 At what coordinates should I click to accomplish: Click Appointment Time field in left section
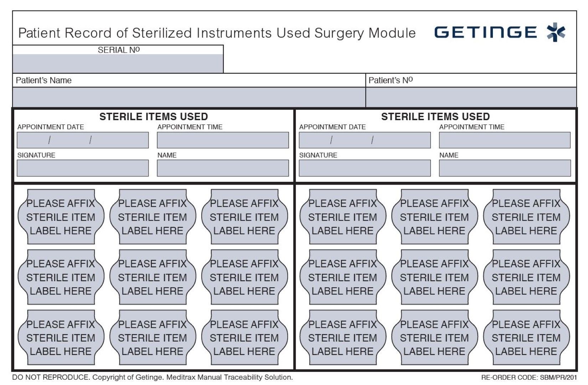[x=223, y=140]
